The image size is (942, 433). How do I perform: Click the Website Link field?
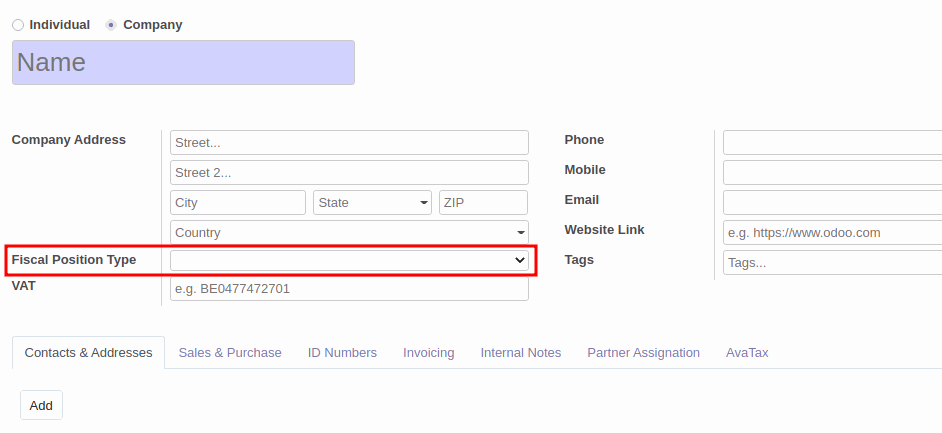pos(832,233)
